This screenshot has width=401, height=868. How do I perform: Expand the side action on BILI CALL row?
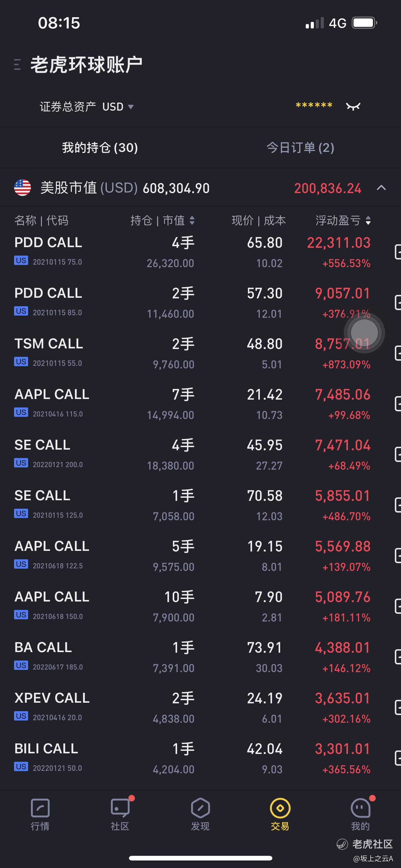(398, 759)
